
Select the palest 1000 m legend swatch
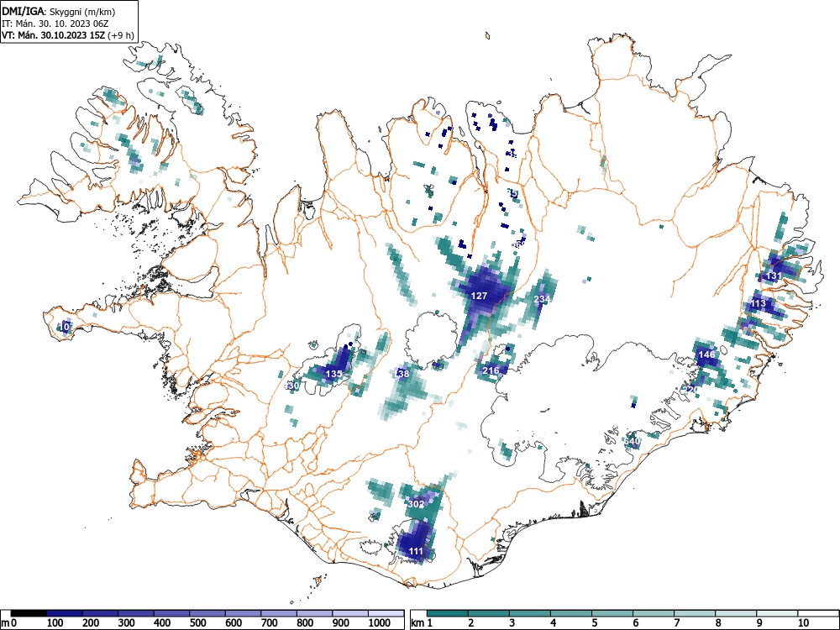[x=386, y=613]
